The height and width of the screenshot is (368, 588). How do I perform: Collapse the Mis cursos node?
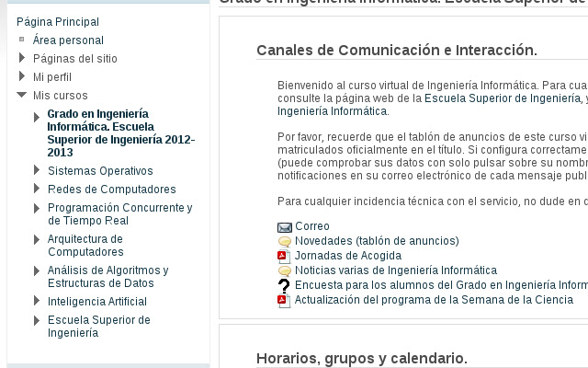22,95
